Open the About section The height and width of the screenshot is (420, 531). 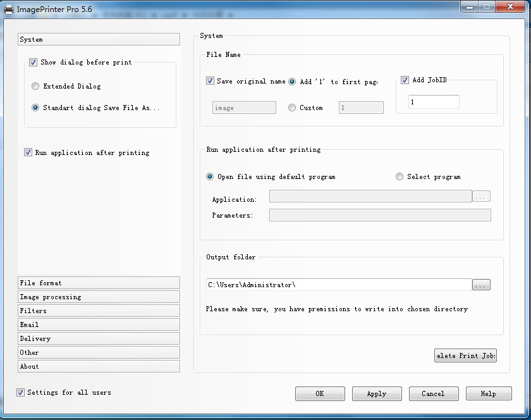coord(99,366)
